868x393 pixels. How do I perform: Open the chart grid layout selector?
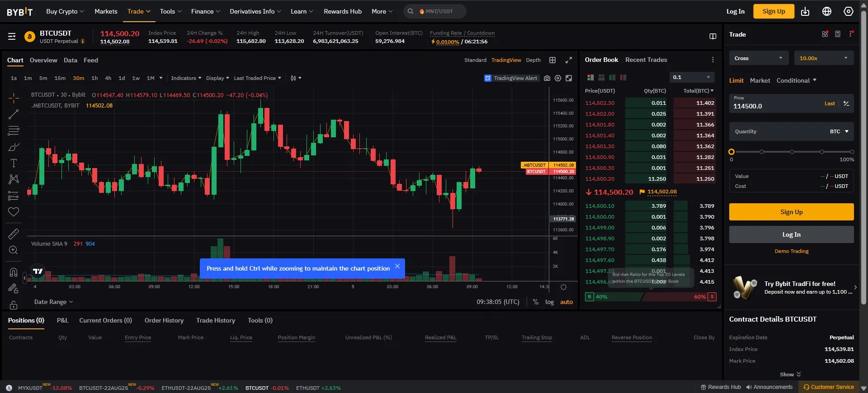click(x=552, y=60)
